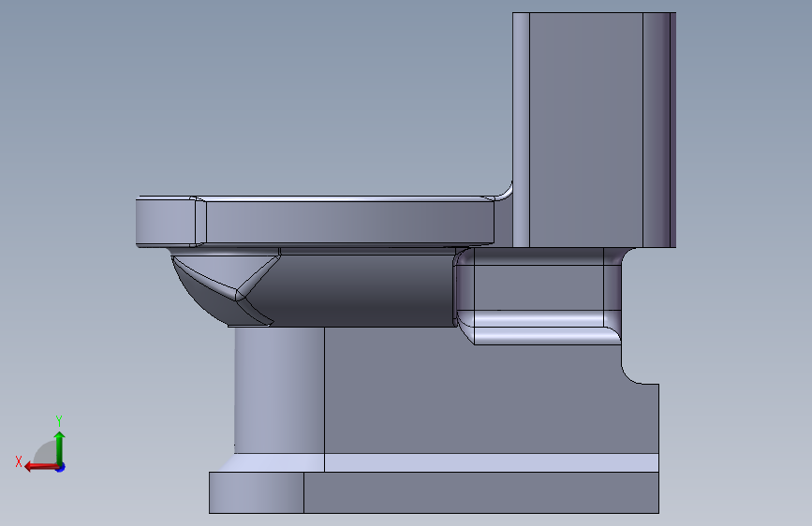Select the rectangular base slab face

point(481,492)
